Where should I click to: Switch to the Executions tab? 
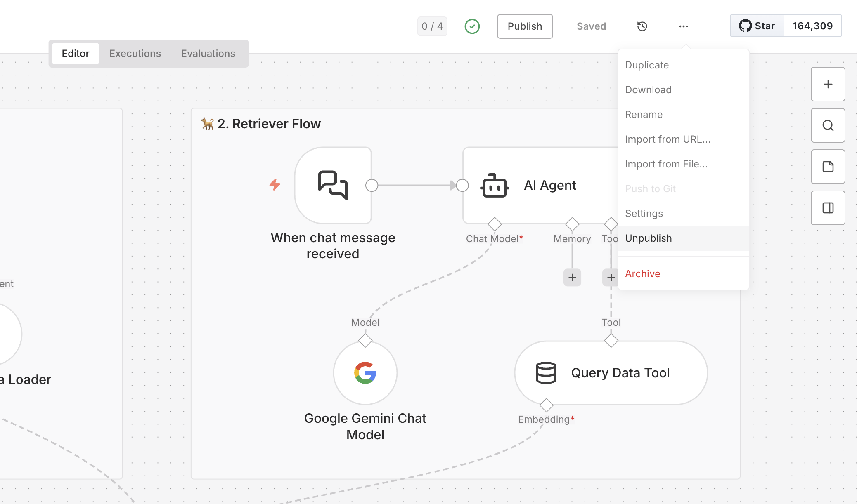135,53
